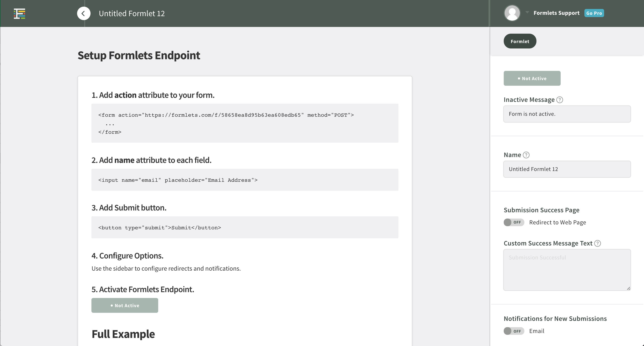The image size is (644, 346).
Task: Click the Untitled Formlet 12 header title
Action: click(132, 13)
